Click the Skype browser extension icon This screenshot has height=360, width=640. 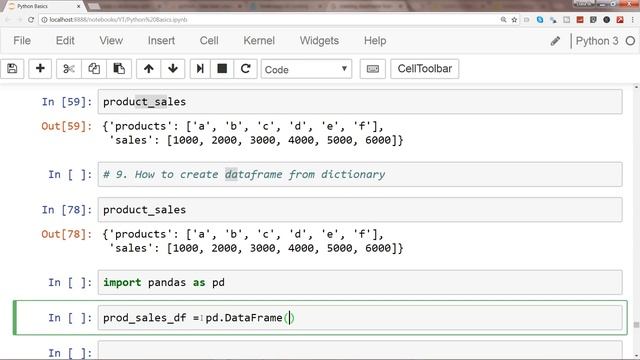(540, 20)
